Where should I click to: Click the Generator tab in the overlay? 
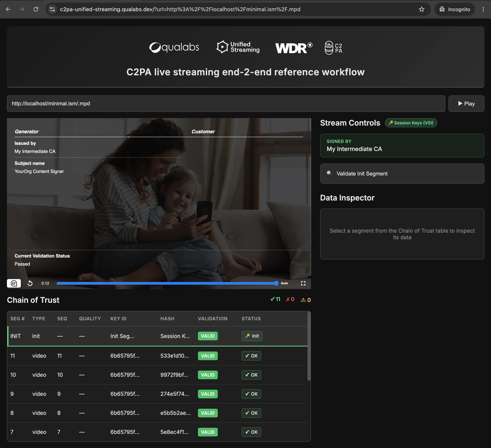tap(27, 132)
